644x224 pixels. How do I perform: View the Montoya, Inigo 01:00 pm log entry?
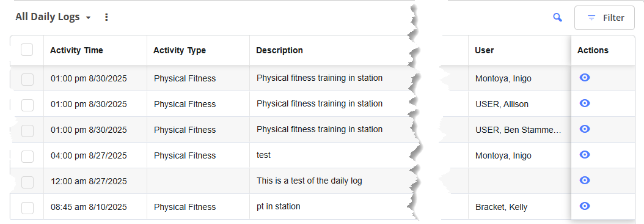pos(585,77)
